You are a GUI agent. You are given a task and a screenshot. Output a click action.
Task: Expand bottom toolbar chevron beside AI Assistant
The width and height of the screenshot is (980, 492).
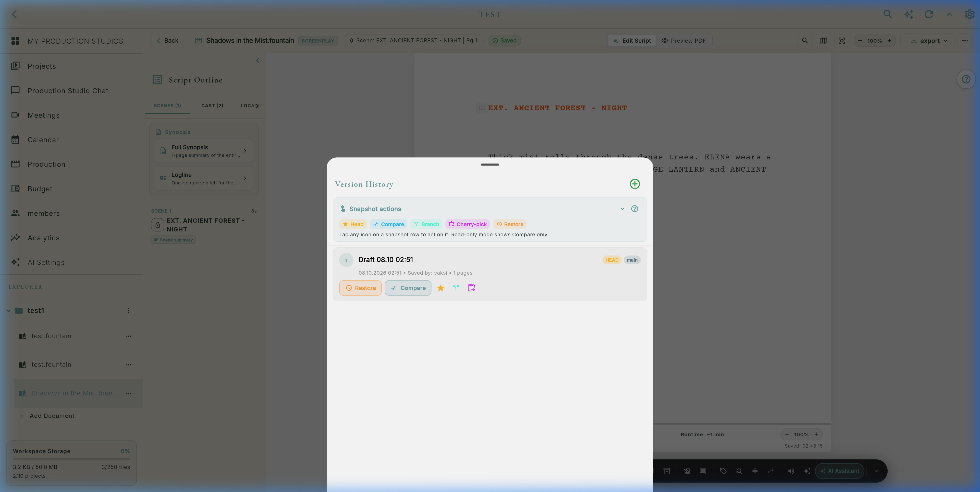(876, 471)
